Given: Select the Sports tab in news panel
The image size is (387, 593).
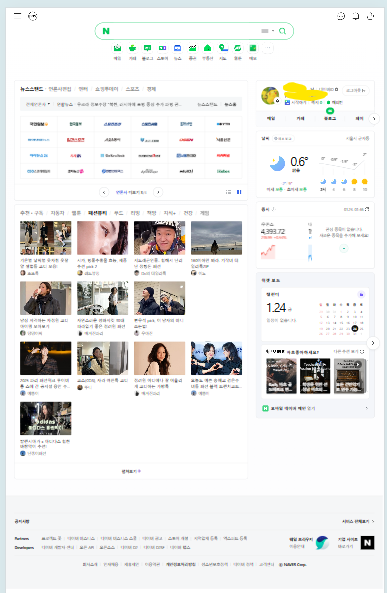Looking at the screenshot, I should (132, 89).
